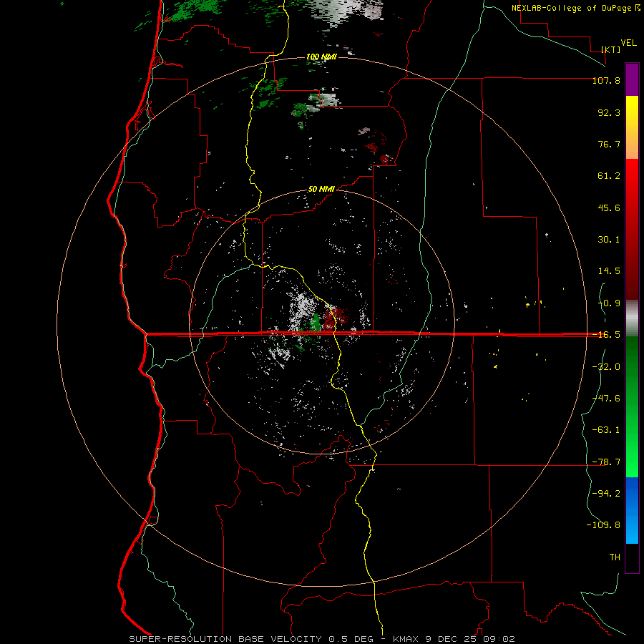Click the 50 NMI range ring label

[321, 190]
